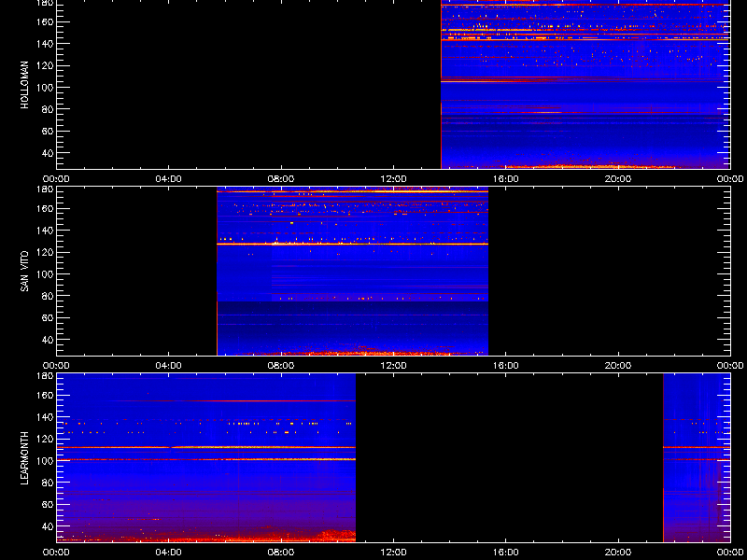Screen dimensions: 747x560
Task: Click the 20:00 time label under Holloman plot
Action: 618,179
